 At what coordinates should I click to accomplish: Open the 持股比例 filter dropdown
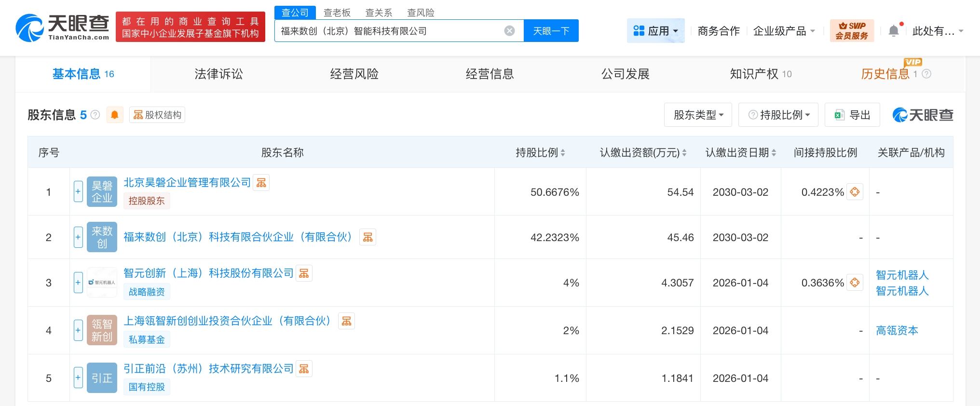pos(778,115)
